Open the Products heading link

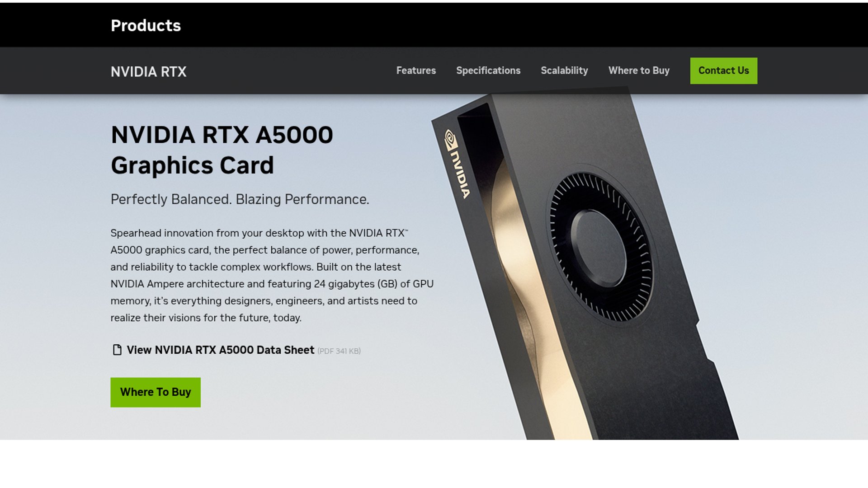click(146, 26)
